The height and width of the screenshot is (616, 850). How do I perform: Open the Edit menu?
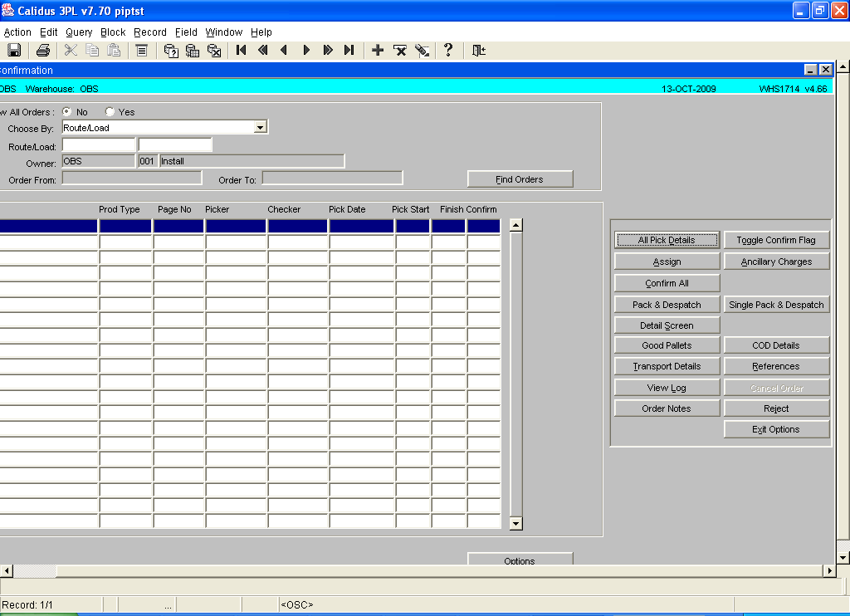pyautogui.click(x=49, y=32)
